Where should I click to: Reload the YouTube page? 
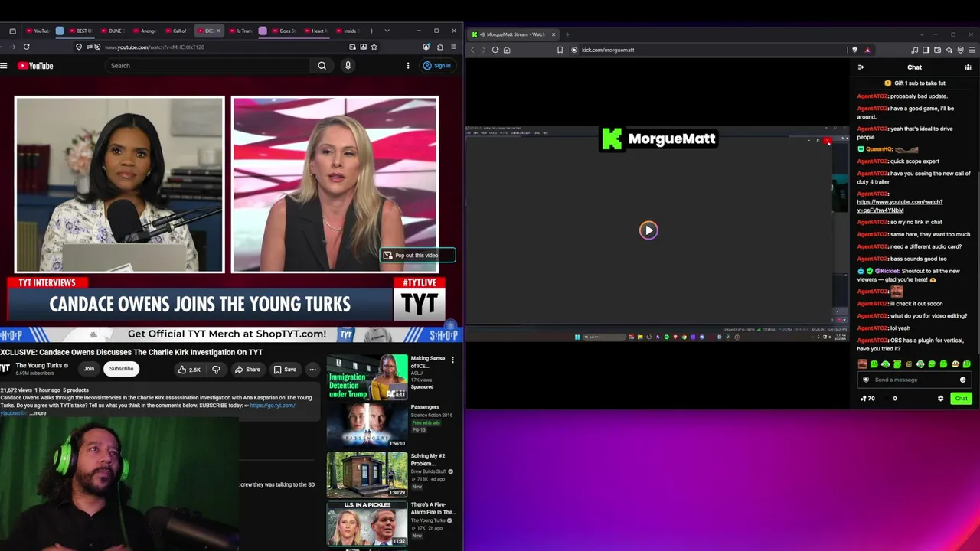click(26, 47)
